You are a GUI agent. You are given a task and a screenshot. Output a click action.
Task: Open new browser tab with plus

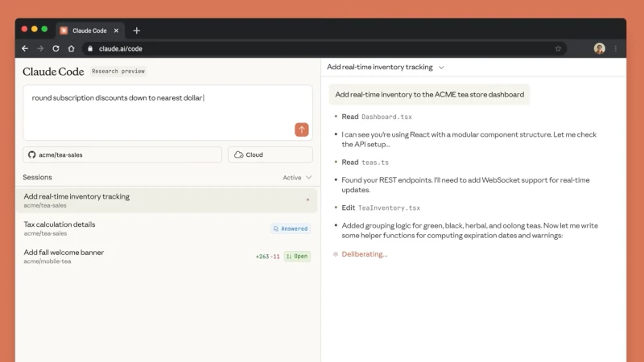[136, 31]
